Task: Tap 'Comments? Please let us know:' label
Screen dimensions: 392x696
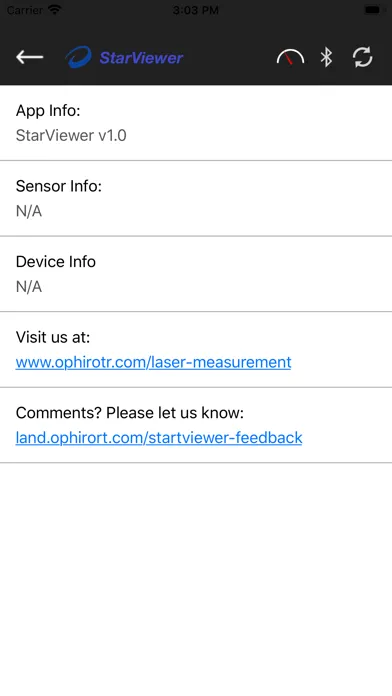Action: [x=130, y=413]
